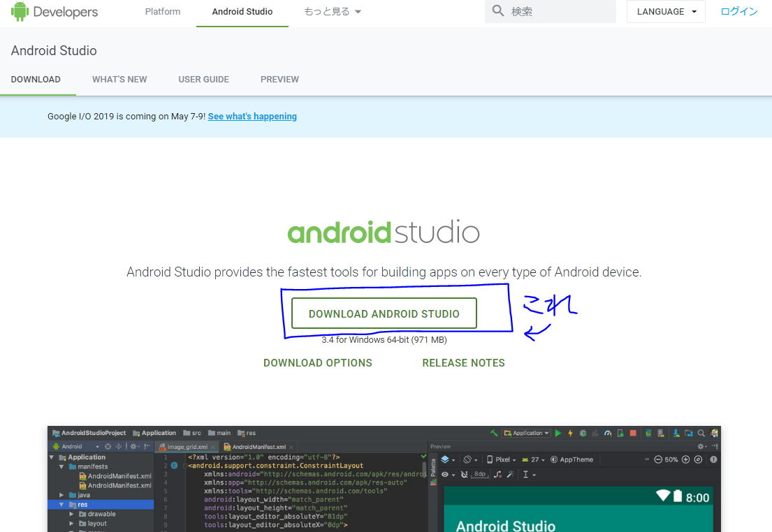Click the green hammer Build icon in IDE image
The width and height of the screenshot is (772, 532).
(494, 433)
